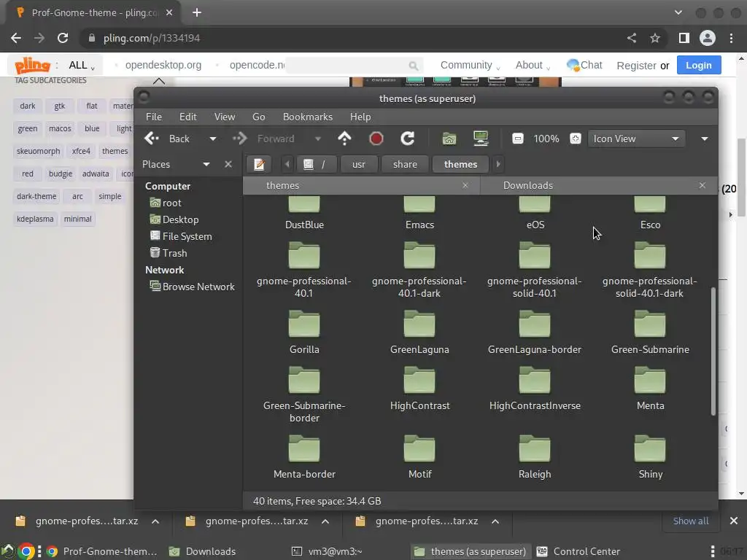Close the Places sidebar pane
This screenshot has height=560, width=747.
point(228,164)
